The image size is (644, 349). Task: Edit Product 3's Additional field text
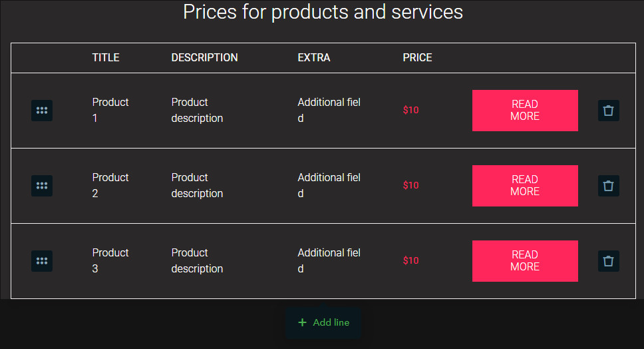pos(329,260)
